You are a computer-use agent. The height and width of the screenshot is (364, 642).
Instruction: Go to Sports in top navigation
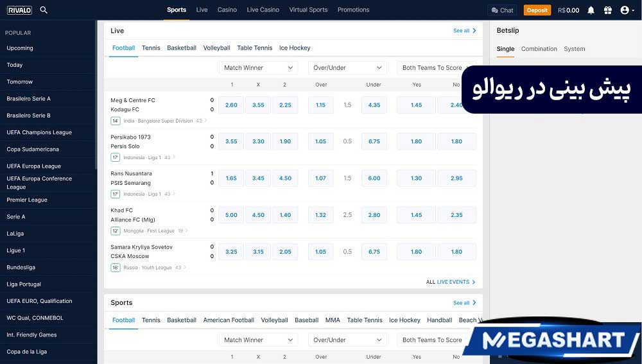pos(177,10)
